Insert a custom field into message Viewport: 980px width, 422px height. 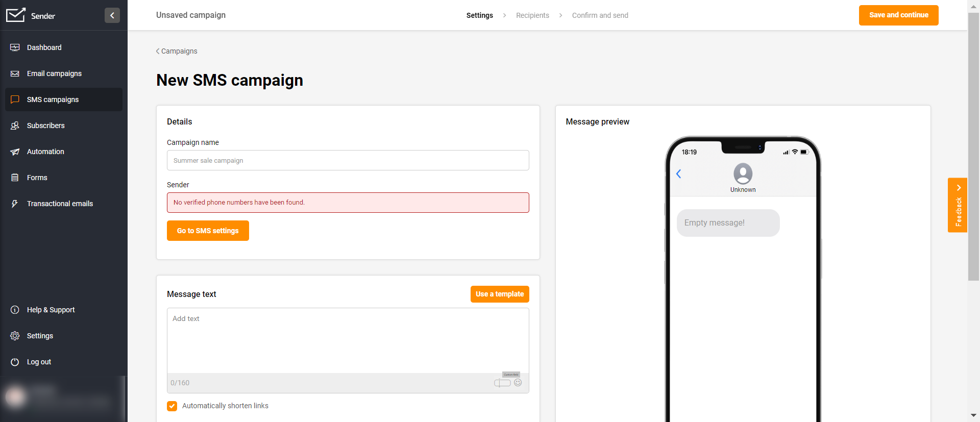[502, 383]
